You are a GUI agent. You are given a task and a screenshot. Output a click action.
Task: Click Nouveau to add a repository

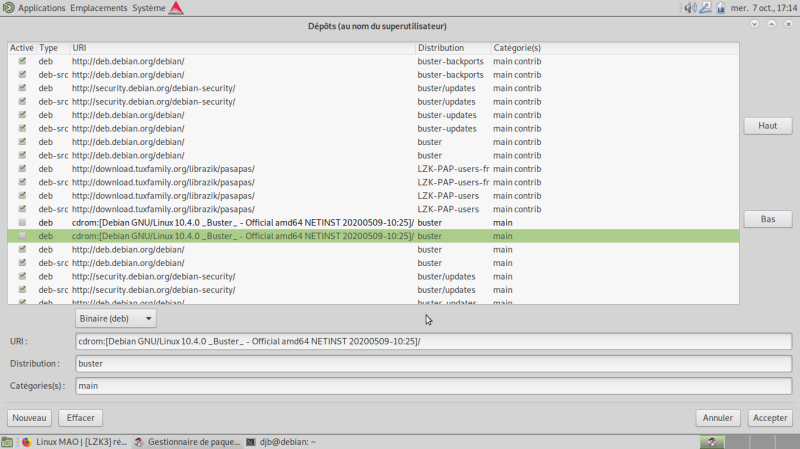(29, 418)
